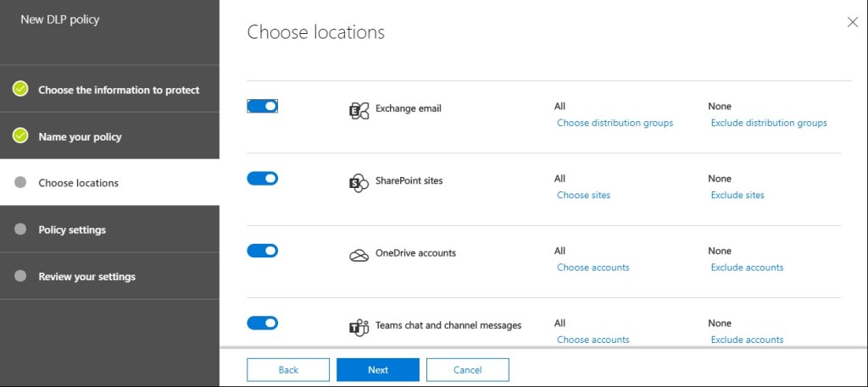Switch off the OneDrive accounts toggle
Image resolution: width=868 pixels, height=387 pixels.
(263, 251)
